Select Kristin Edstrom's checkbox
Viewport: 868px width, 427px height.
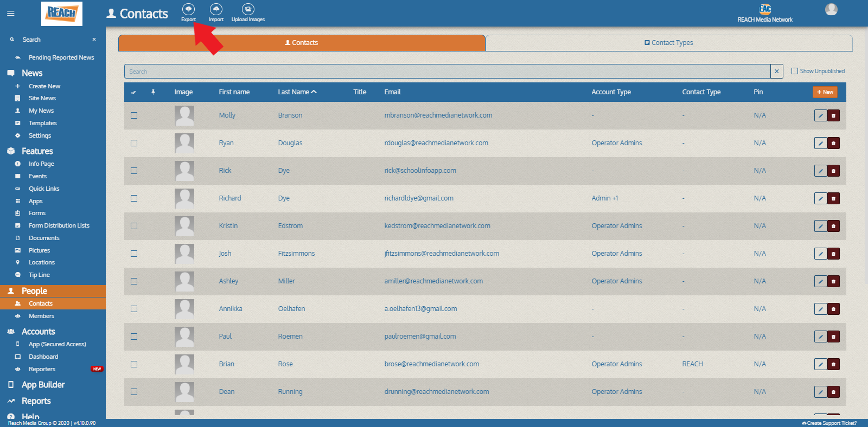click(134, 226)
